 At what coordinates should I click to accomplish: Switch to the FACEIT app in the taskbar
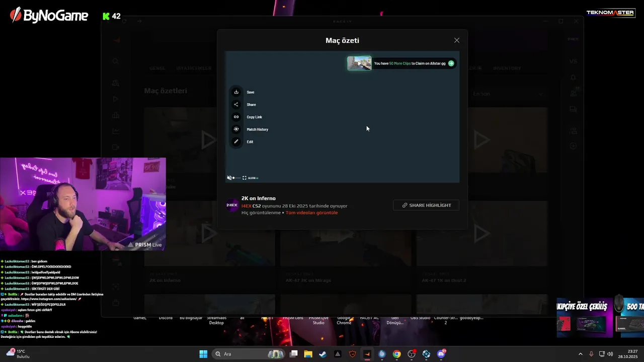coord(367,354)
